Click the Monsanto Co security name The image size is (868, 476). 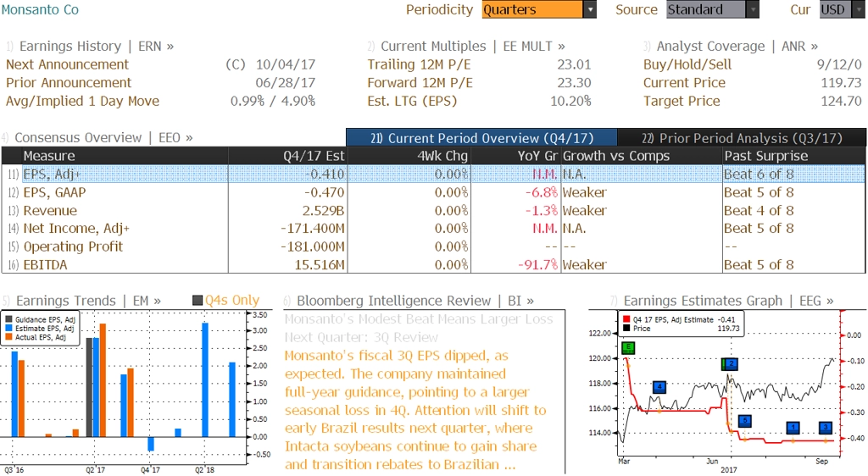pos(40,9)
